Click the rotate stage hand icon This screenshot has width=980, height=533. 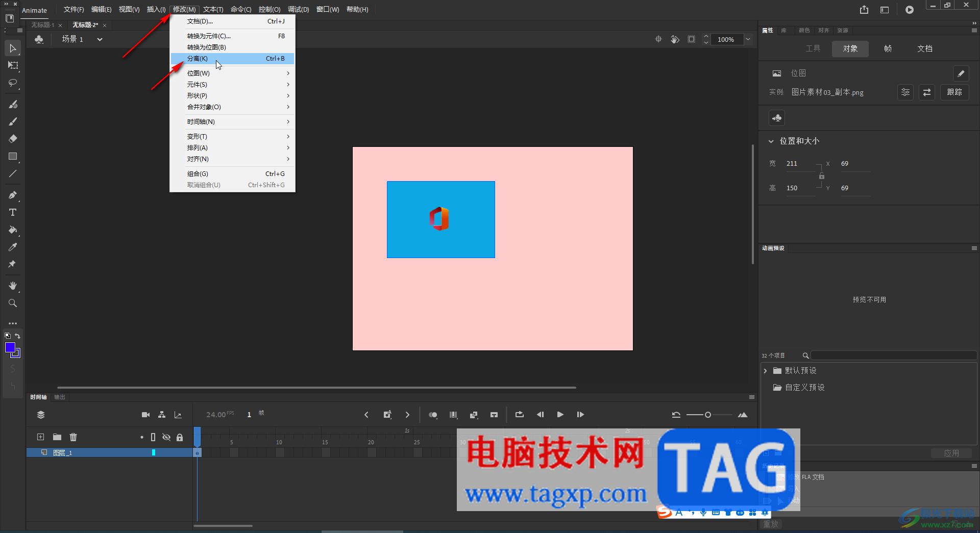point(675,39)
